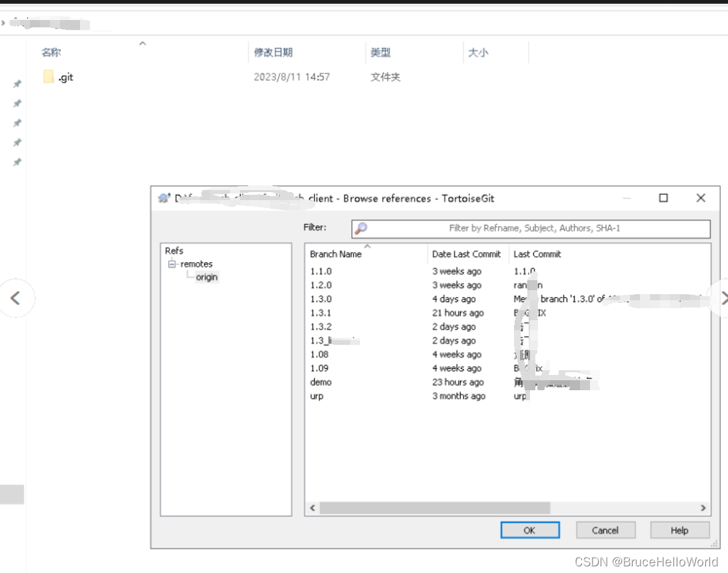Click the right navigation chevron on screen edge
The image size is (728, 573).
(x=724, y=298)
